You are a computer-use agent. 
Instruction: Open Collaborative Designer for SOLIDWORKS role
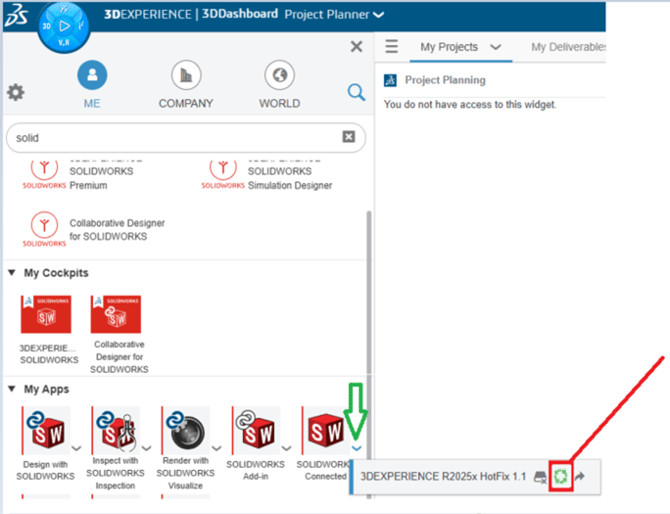point(94,229)
